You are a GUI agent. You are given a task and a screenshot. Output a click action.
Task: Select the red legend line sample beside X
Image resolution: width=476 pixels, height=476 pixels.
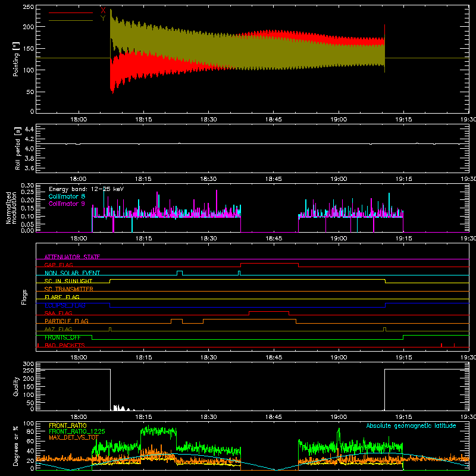click(71, 12)
